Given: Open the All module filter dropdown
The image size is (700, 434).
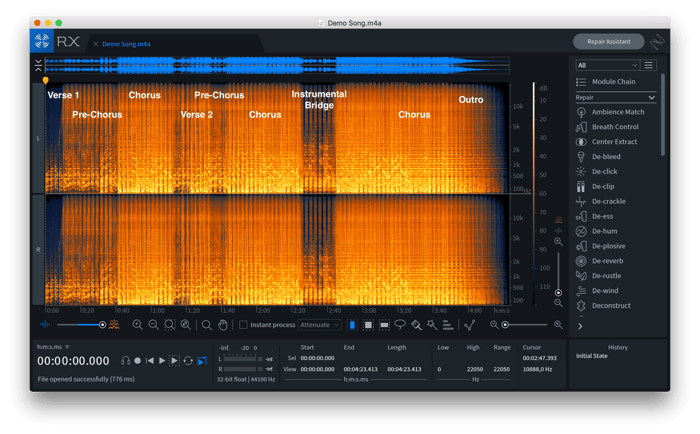Looking at the screenshot, I should click(607, 65).
